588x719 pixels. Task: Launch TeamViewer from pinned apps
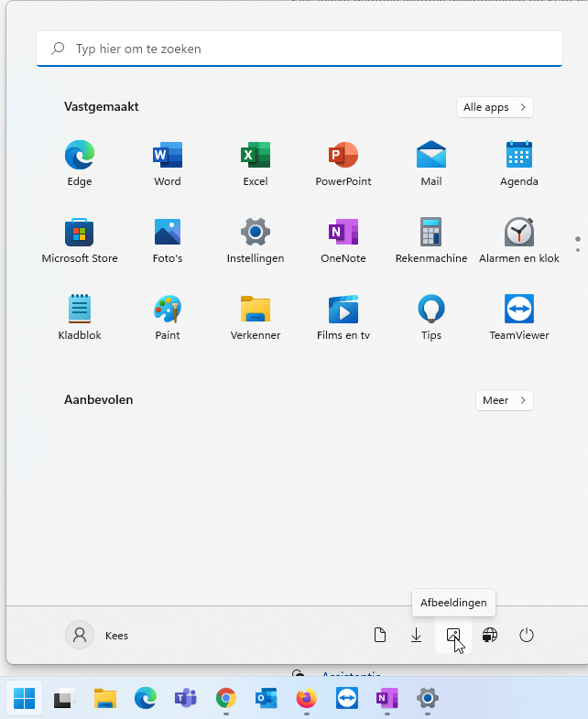coord(519,317)
